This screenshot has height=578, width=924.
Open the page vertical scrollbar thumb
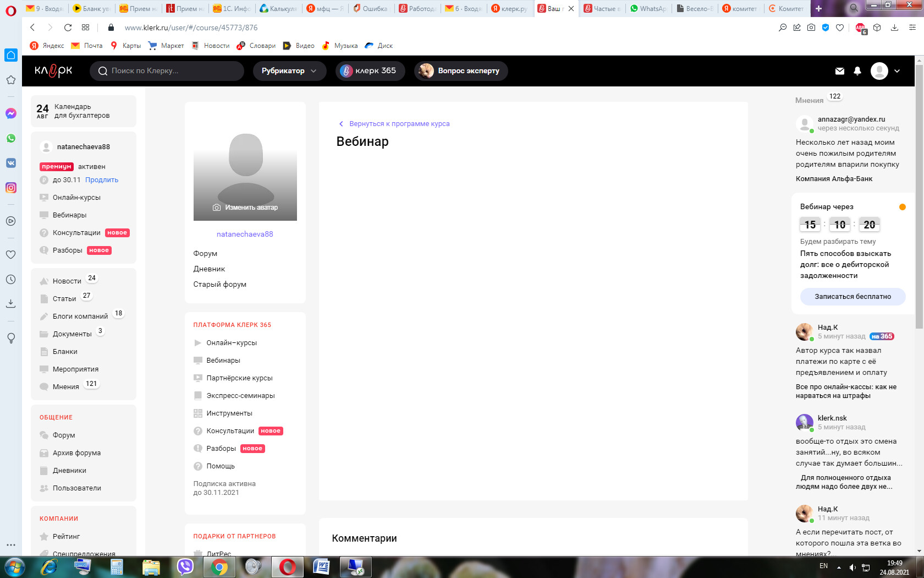click(919, 197)
